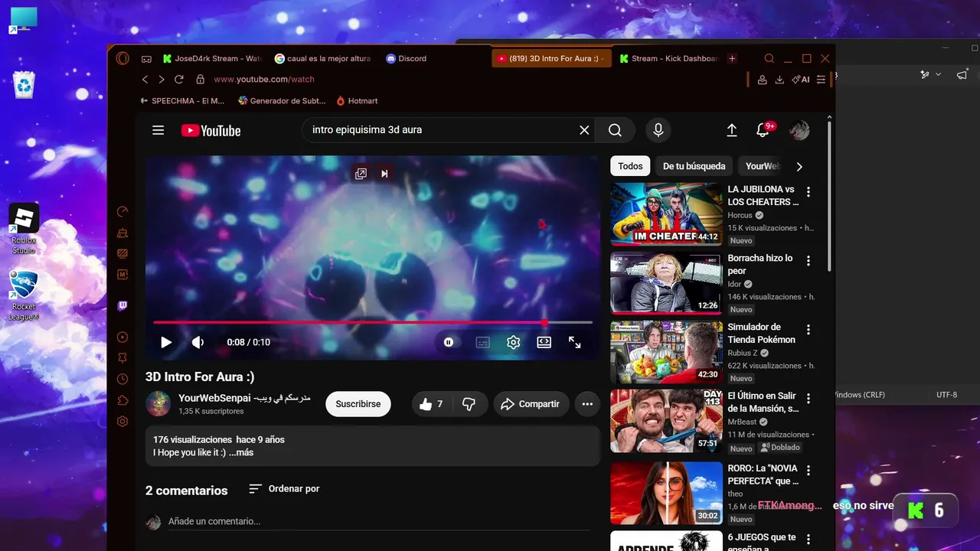Switch to the Stream - Kick Dashboard tab
980x551 pixels.
coord(668,59)
